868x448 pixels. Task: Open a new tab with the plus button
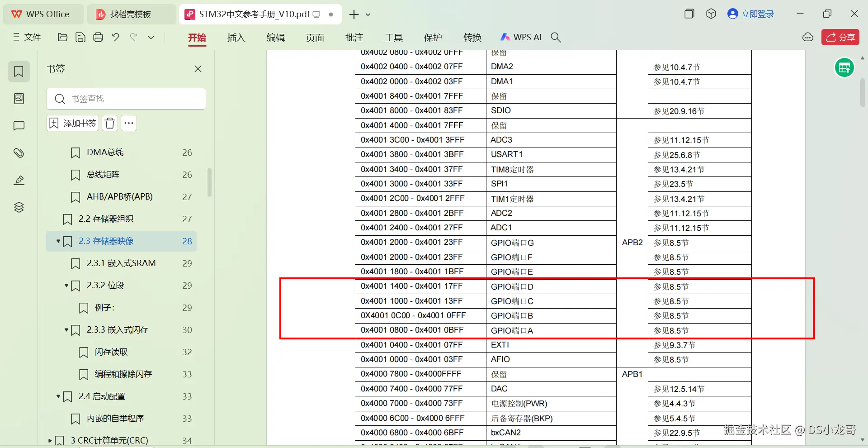pos(354,14)
